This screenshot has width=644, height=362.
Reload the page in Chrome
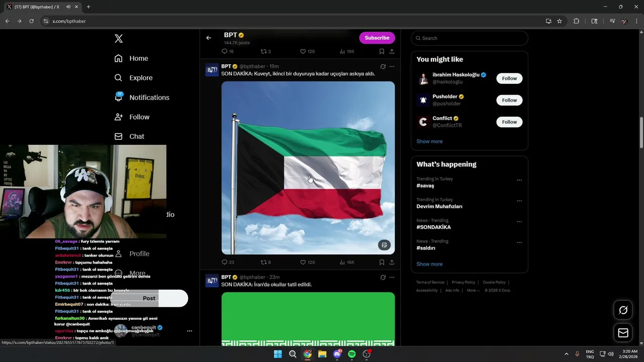[31, 21]
